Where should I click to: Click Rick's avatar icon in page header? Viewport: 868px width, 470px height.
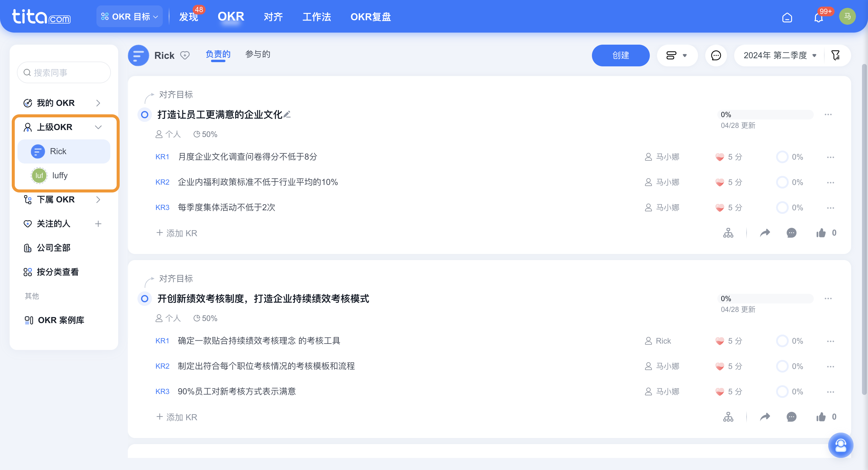pyautogui.click(x=138, y=55)
